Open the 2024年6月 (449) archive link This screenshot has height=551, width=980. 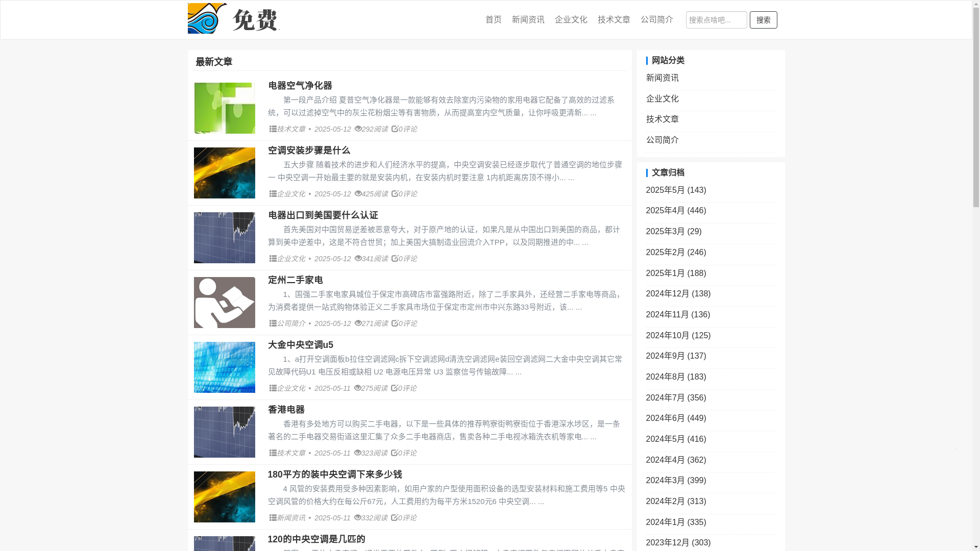point(676,418)
